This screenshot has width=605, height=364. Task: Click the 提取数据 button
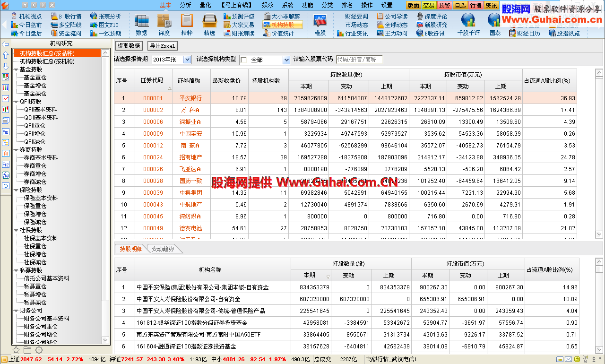pyautogui.click(x=129, y=46)
